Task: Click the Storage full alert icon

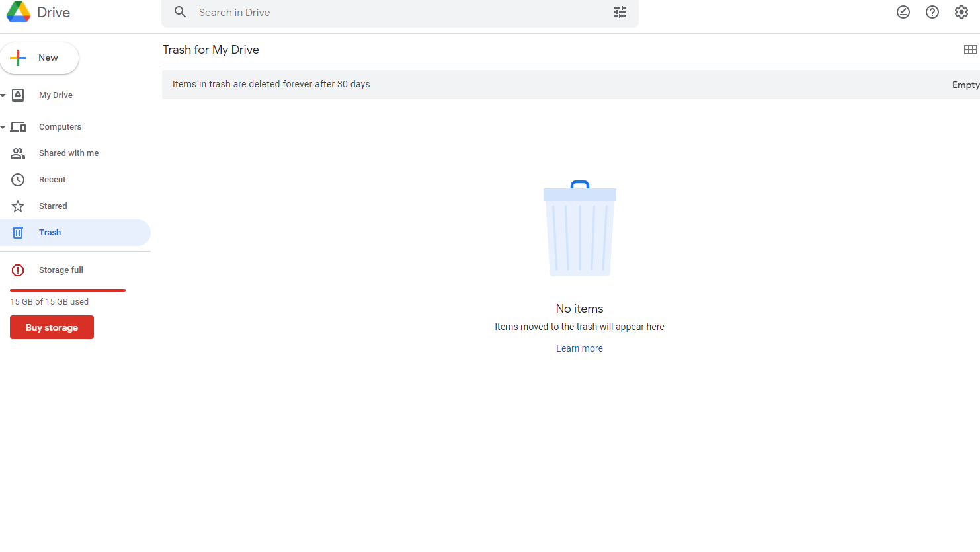Action: pos(17,270)
